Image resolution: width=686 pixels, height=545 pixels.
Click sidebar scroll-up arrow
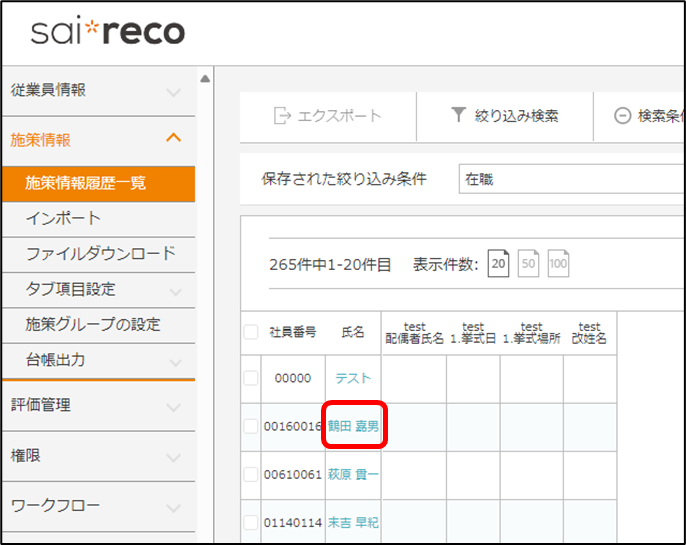tap(205, 79)
